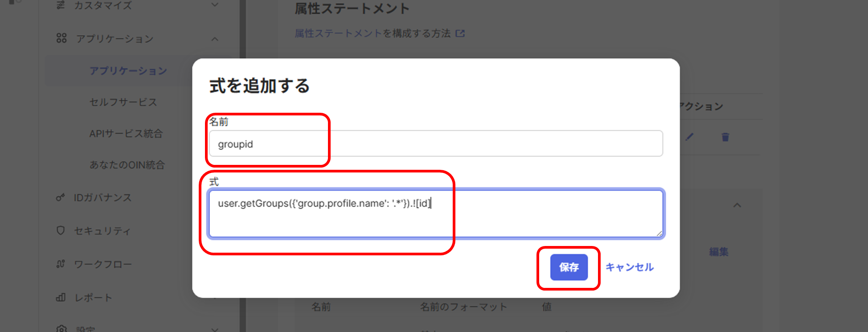
Task: Click the resize grip of 式 textarea
Action: click(x=659, y=233)
